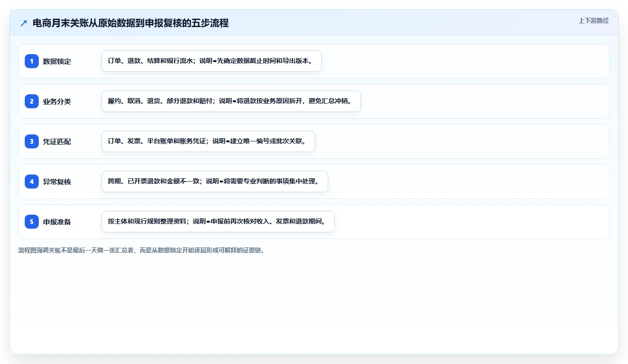Click the 按主体和现行规则整理资料 description box
This screenshot has width=628, height=364.
218,222
